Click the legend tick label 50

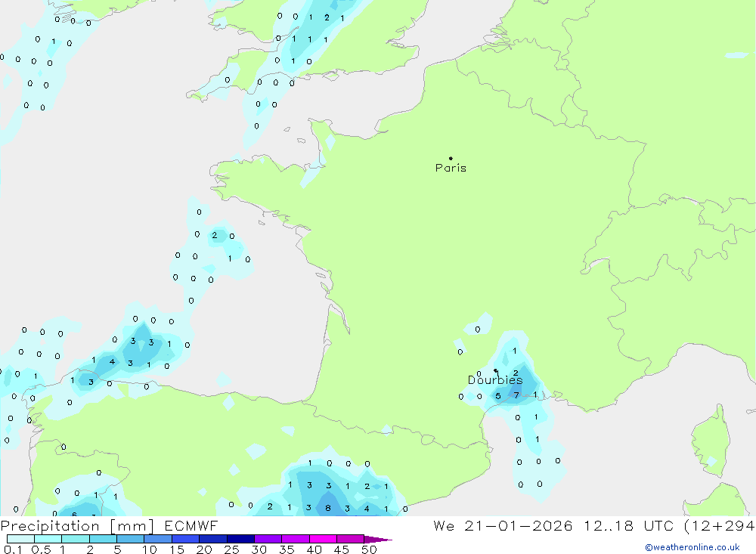pos(369,549)
